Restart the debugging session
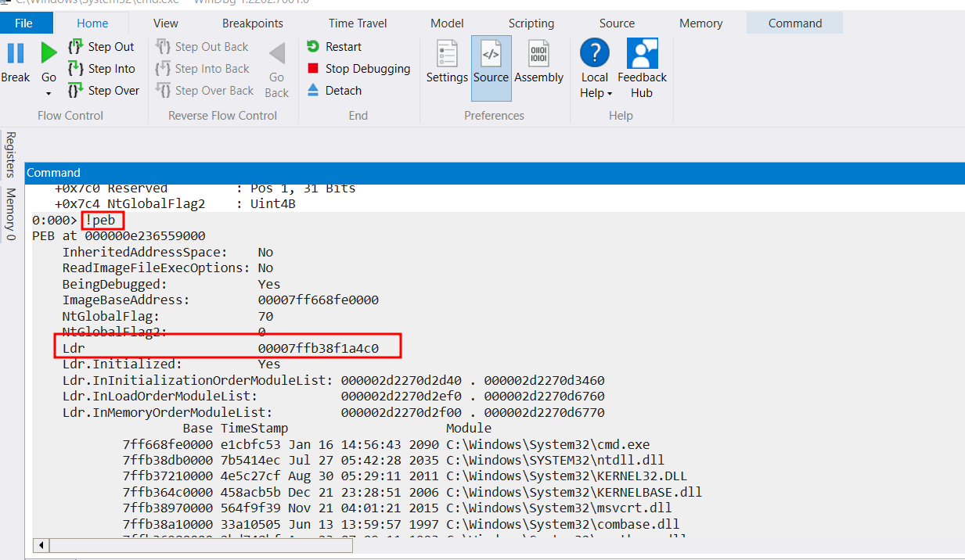This screenshot has height=560, width=965. (x=334, y=47)
